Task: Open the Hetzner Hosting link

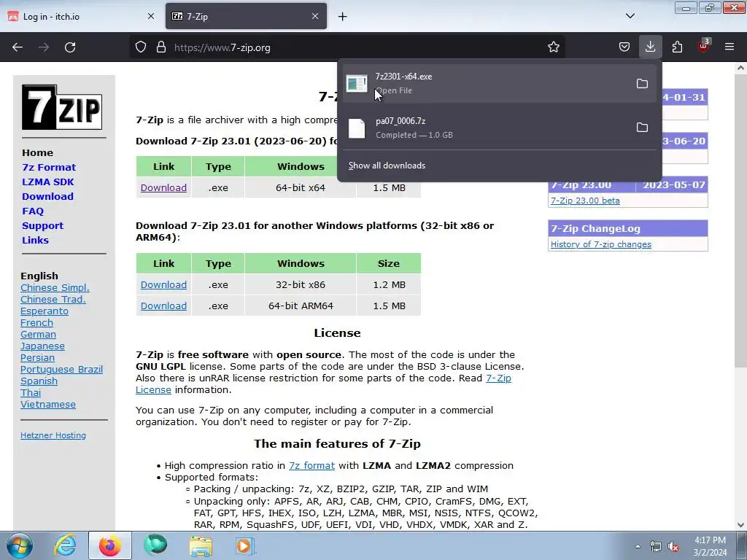Action: tap(53, 435)
